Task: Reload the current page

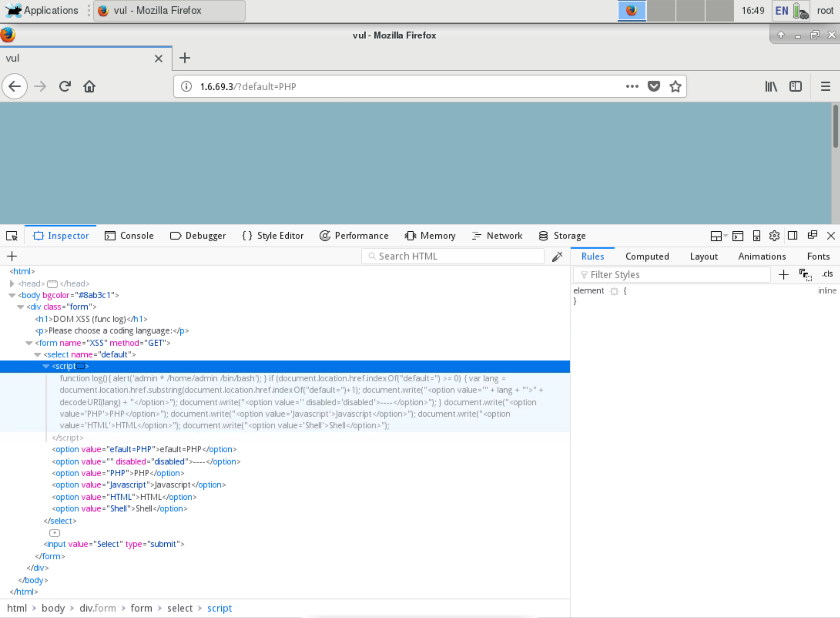Action: [65, 87]
